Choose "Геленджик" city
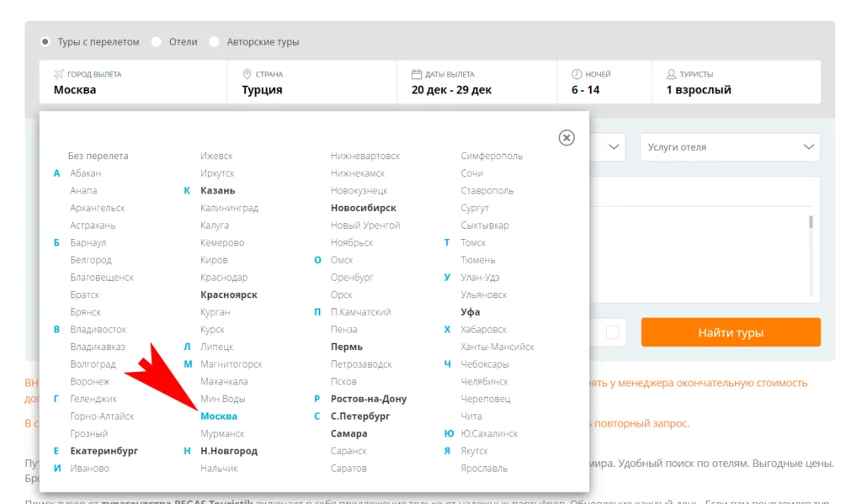The width and height of the screenshot is (862, 504). coord(93,399)
